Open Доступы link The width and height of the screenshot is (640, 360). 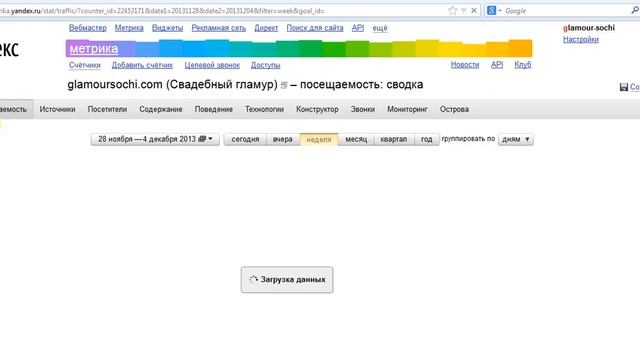(265, 65)
